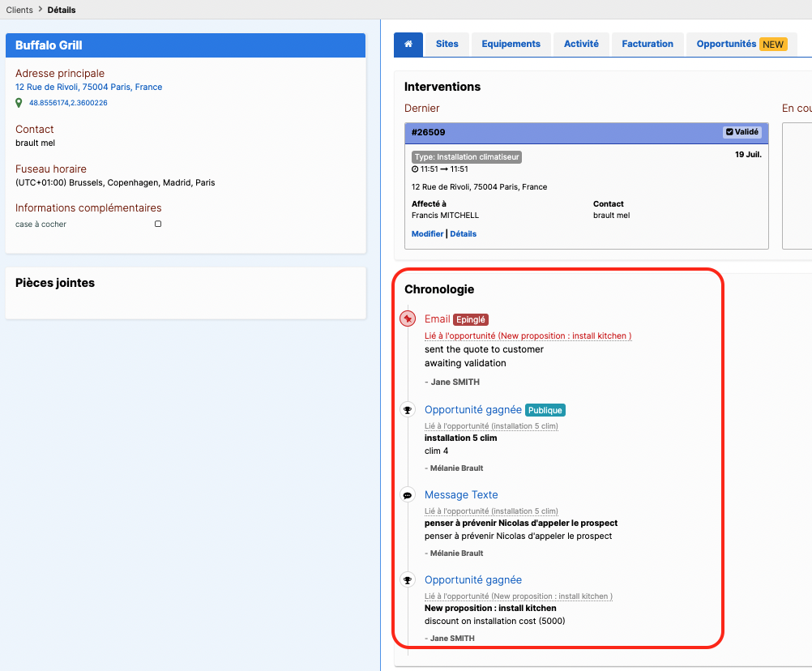Open Email's linked opportunity install kitchen
Screen dimensions: 812x671
[x=528, y=336]
